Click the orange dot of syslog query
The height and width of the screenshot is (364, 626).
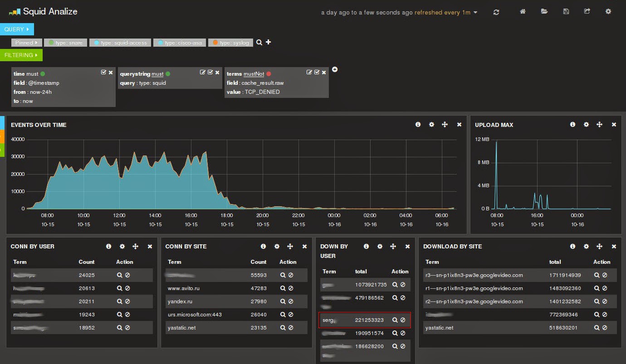tap(215, 43)
